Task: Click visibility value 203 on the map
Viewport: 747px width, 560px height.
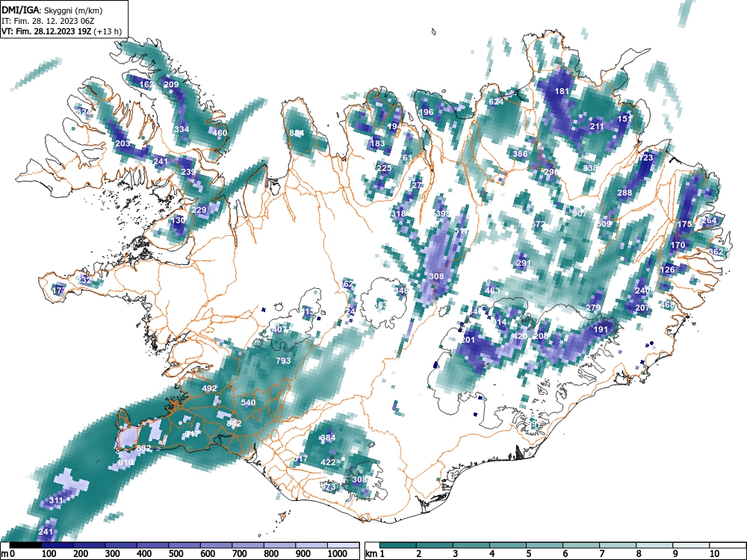Action: pyautogui.click(x=123, y=143)
